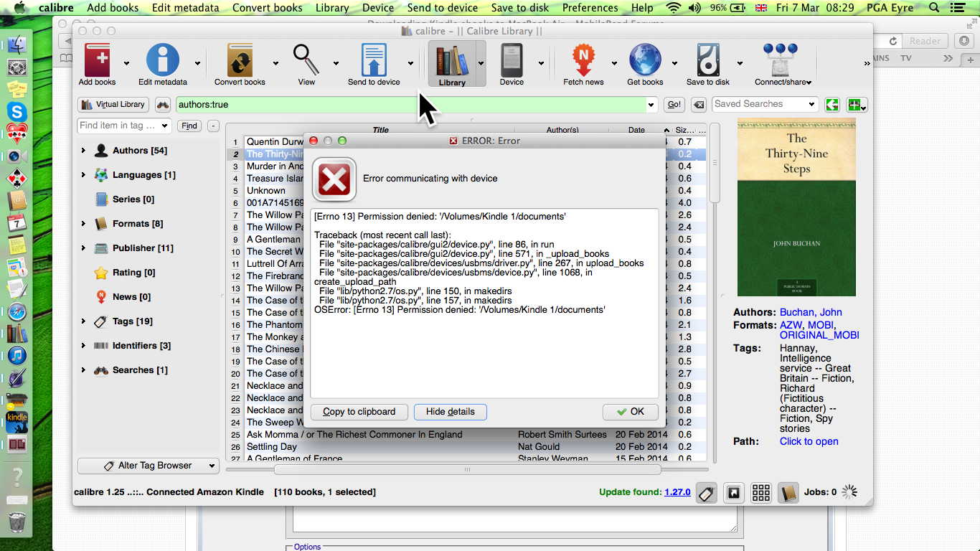
Task: Focus the 'Find item in tag' field
Action: (118, 126)
